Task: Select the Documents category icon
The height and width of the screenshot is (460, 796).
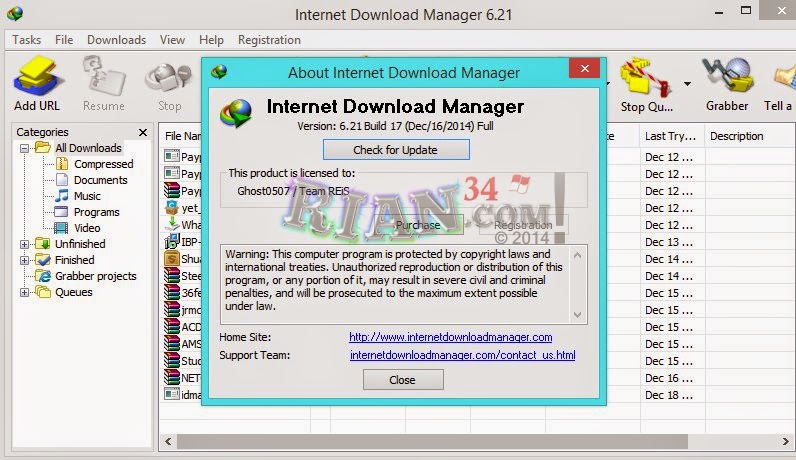Action: click(x=62, y=180)
